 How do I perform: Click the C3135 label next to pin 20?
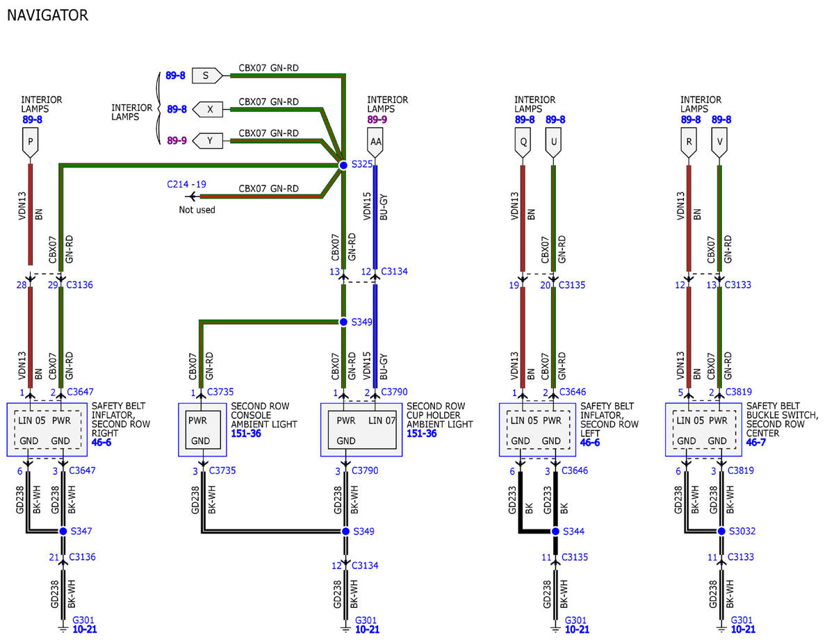point(573,285)
